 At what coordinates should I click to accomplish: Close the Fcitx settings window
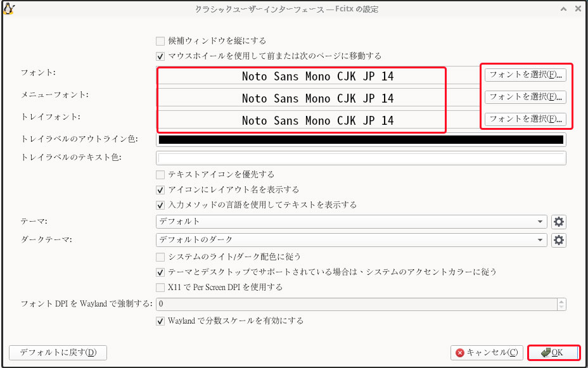(578, 9)
